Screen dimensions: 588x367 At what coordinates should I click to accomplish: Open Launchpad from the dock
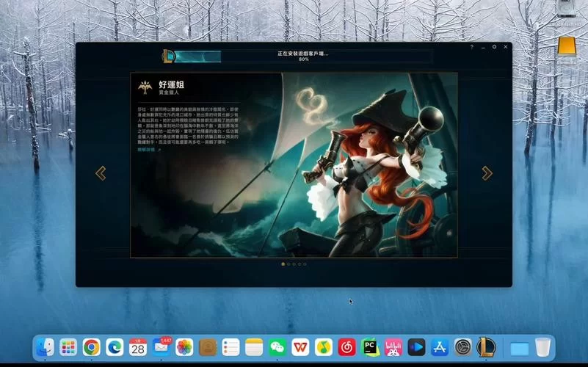point(68,347)
